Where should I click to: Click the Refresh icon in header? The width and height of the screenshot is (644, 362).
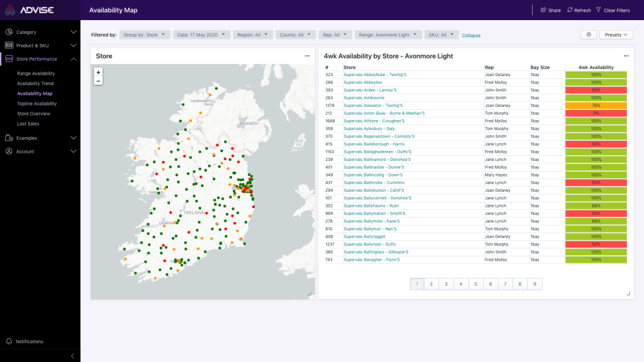(570, 10)
